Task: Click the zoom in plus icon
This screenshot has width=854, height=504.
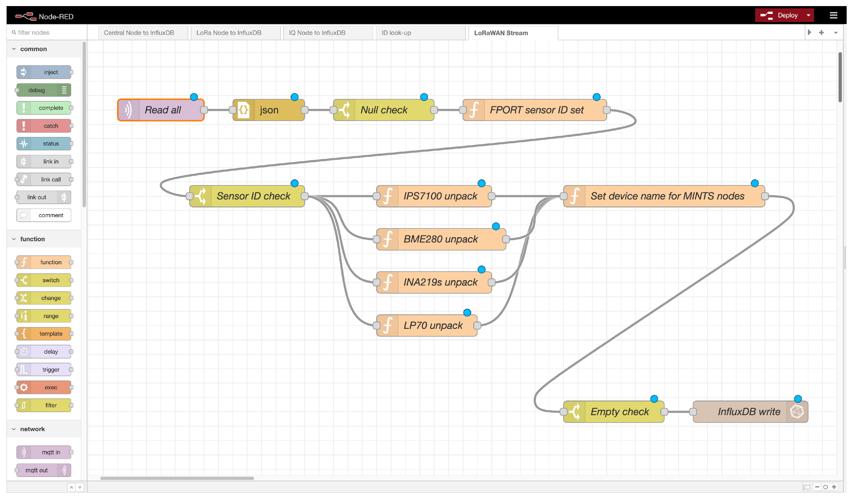Action: 834,487
